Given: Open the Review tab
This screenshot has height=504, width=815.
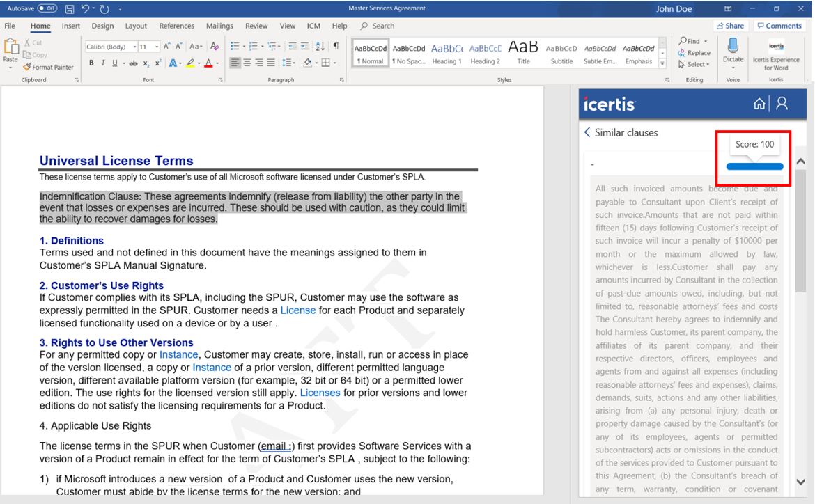Looking at the screenshot, I should [x=256, y=26].
